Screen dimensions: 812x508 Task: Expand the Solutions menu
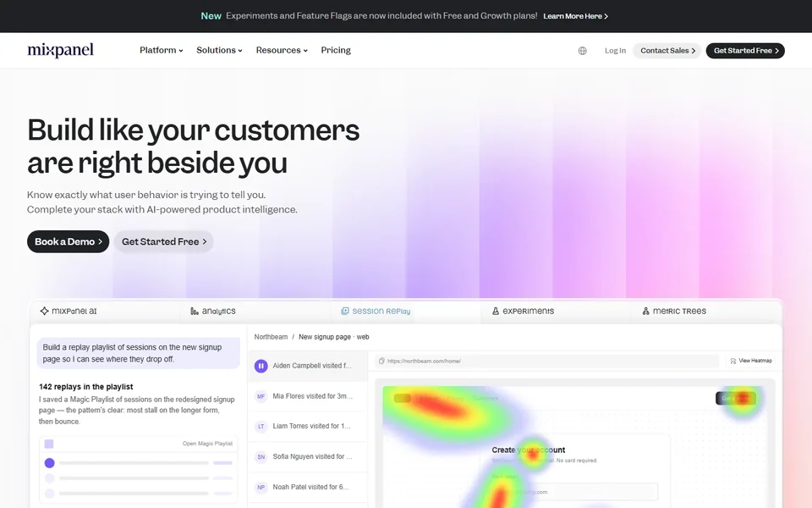[x=219, y=50]
